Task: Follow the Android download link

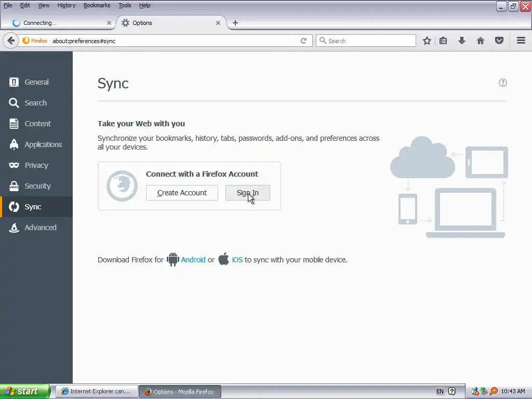Action: (193, 260)
